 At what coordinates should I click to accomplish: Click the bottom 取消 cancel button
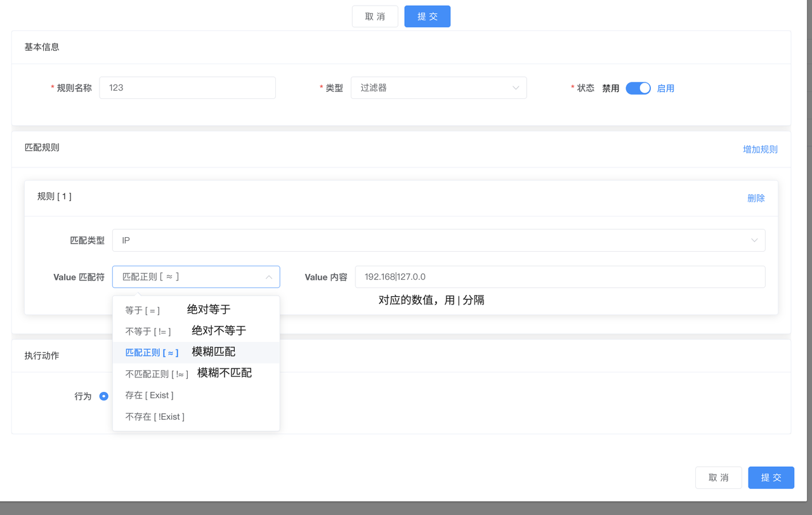[718, 478]
